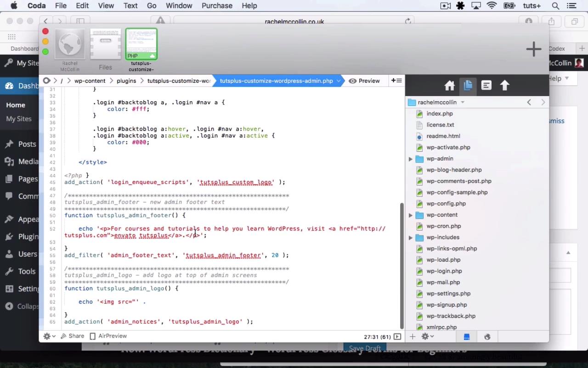Click the Wi-Fi status icon
Image resolution: width=588 pixels, height=368 pixels.
[x=492, y=6]
